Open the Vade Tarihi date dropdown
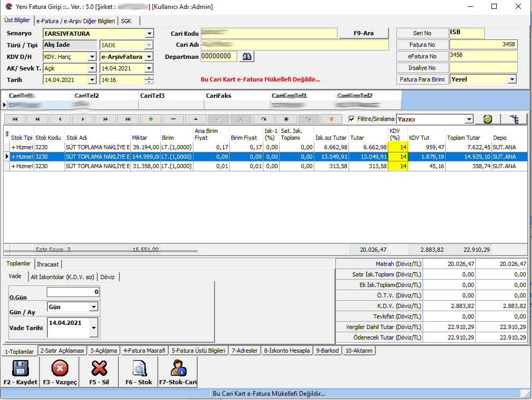Screen dimensions: 532x400 coord(94,328)
